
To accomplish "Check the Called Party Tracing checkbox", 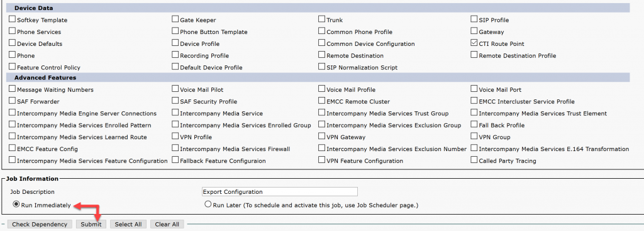I will tap(474, 160).
